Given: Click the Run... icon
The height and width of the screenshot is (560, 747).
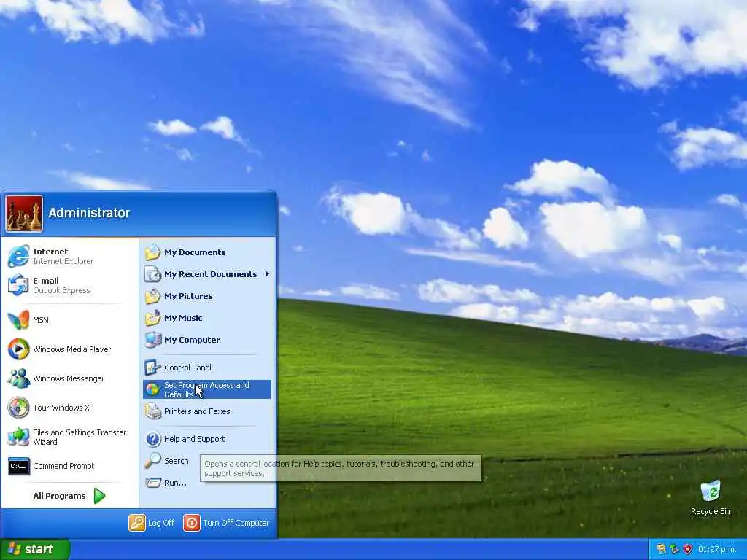Looking at the screenshot, I should (x=152, y=483).
